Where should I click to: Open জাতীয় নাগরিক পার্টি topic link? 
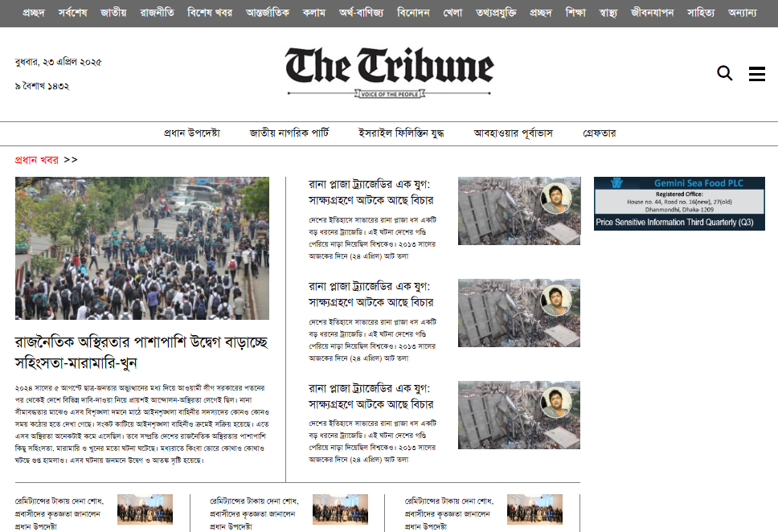pos(289,133)
